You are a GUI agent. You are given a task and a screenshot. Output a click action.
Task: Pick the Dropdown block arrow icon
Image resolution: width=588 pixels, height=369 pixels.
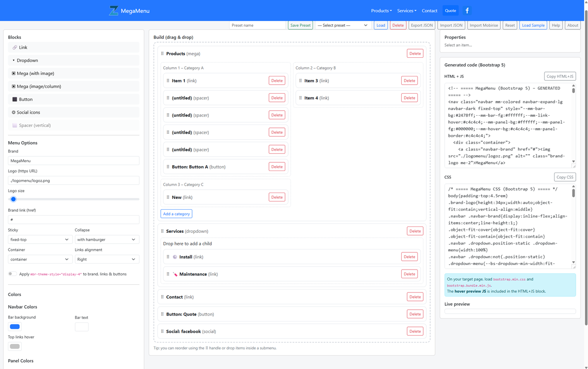click(x=14, y=60)
